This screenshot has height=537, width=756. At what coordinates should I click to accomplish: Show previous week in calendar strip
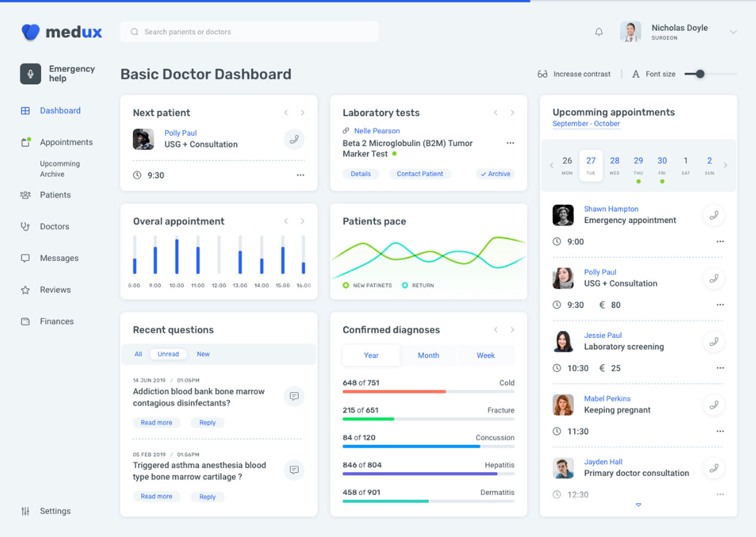[x=551, y=166]
